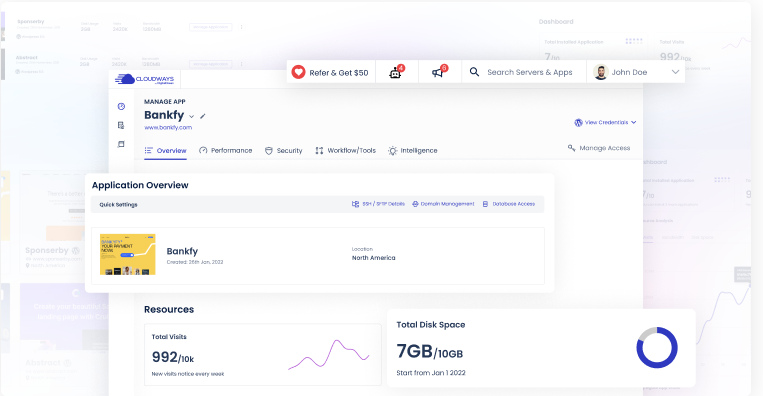Click the Application Overview heading
This screenshot has height=396, width=763.
140,185
